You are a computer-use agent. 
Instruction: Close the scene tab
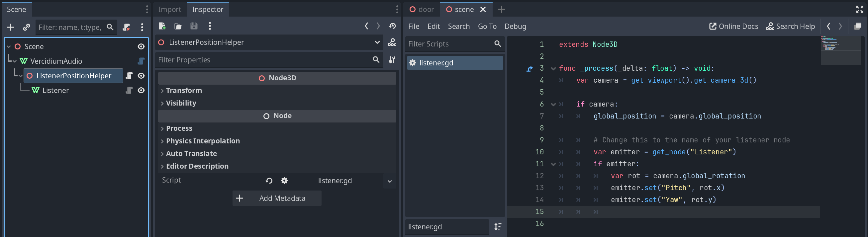tap(483, 9)
